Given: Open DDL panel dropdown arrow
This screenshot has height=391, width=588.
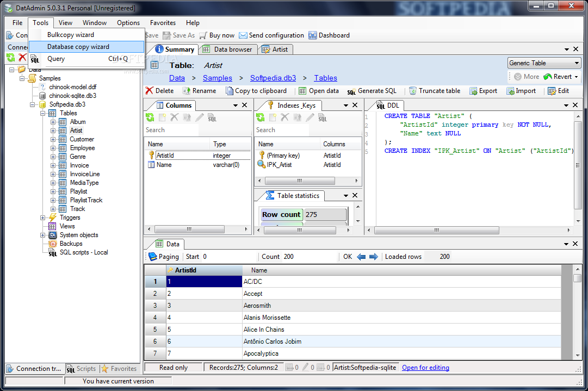Looking at the screenshot, I should (x=566, y=105).
